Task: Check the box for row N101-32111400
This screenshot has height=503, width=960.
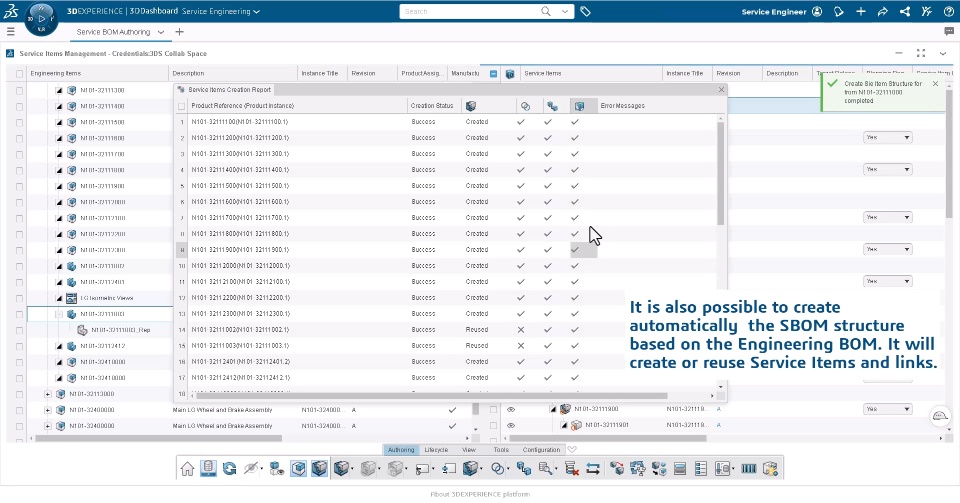Action: pyautogui.click(x=20, y=106)
